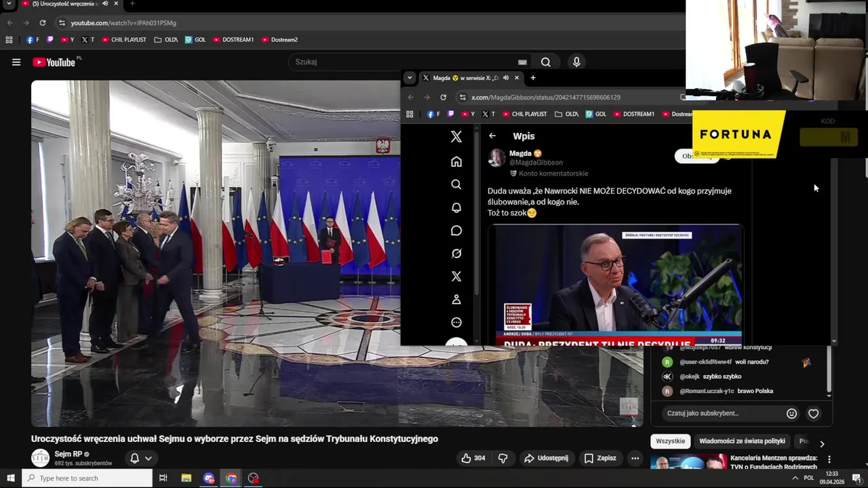Open the YouTube hamburger guide menu

click(16, 62)
